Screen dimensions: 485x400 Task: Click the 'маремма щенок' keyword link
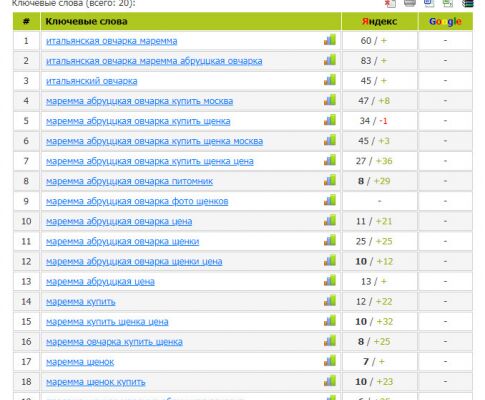80,362
